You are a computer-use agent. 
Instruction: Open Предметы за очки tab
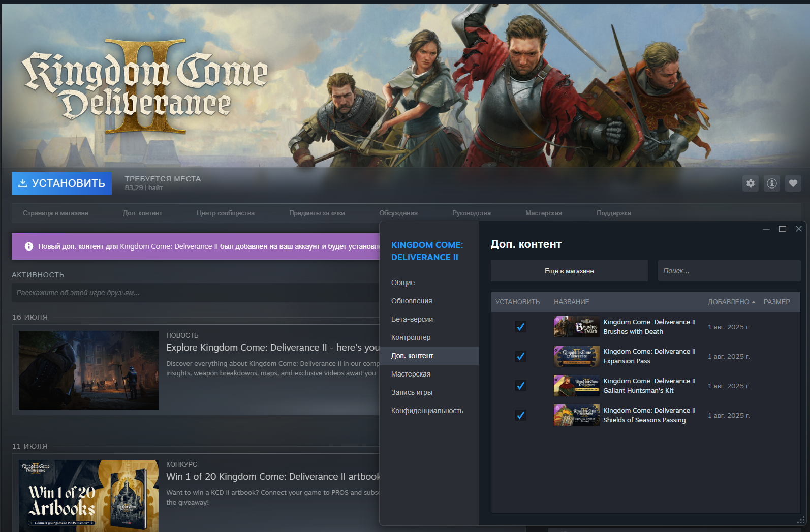coord(317,213)
